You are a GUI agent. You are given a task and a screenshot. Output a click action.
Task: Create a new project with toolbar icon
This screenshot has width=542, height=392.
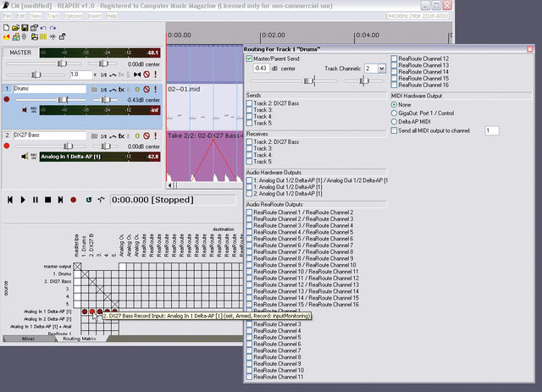(x=6, y=28)
